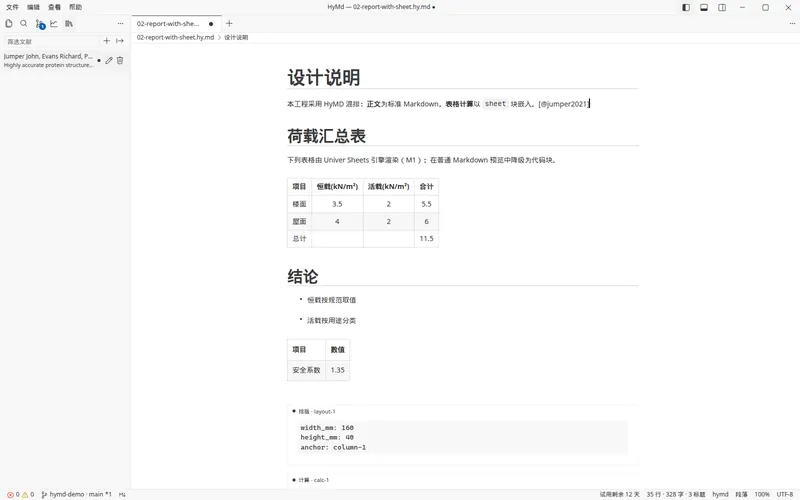Click breadcrumb 02-report-with-sheet.hy.md
The height and width of the screenshot is (500, 800).
tap(176, 37)
